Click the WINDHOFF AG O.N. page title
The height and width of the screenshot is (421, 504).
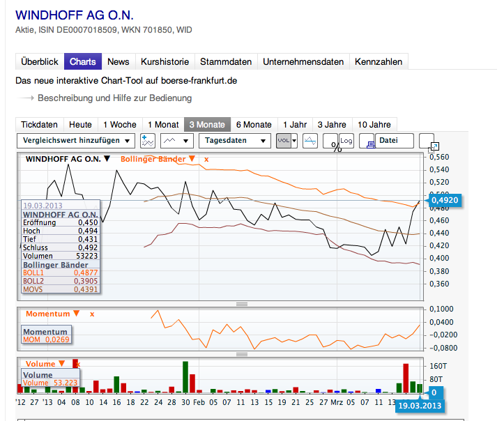tap(75, 15)
